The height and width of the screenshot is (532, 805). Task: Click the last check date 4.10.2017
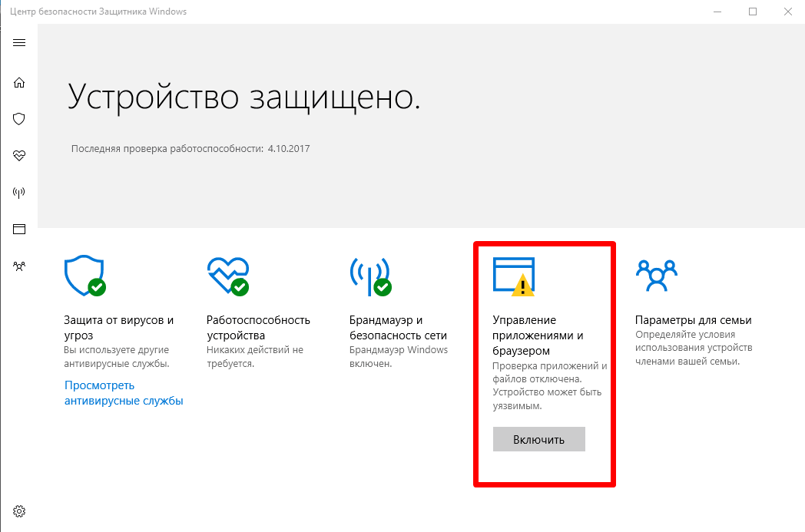tap(289, 149)
